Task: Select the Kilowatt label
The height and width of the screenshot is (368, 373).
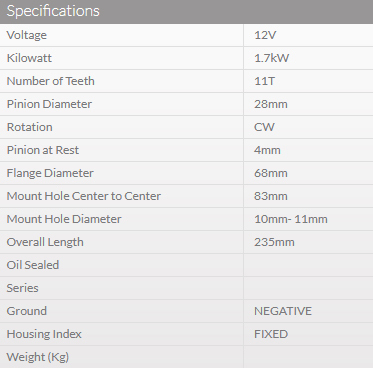Action: tap(29, 58)
